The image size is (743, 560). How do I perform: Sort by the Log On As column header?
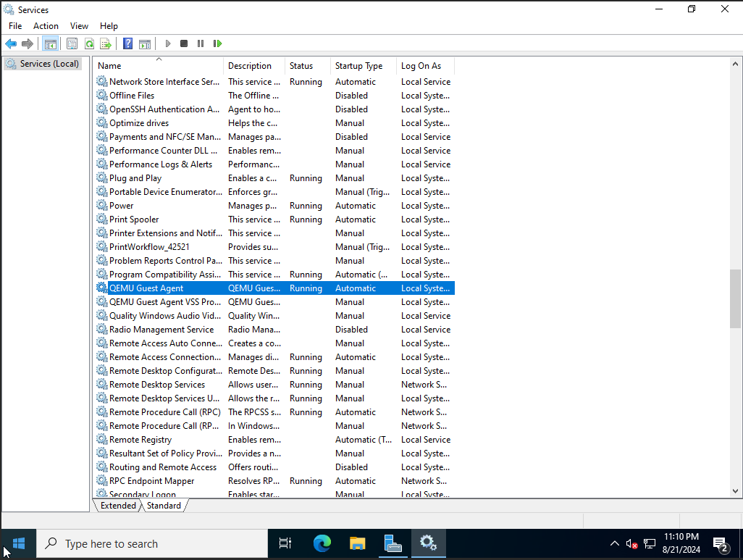click(x=426, y=66)
